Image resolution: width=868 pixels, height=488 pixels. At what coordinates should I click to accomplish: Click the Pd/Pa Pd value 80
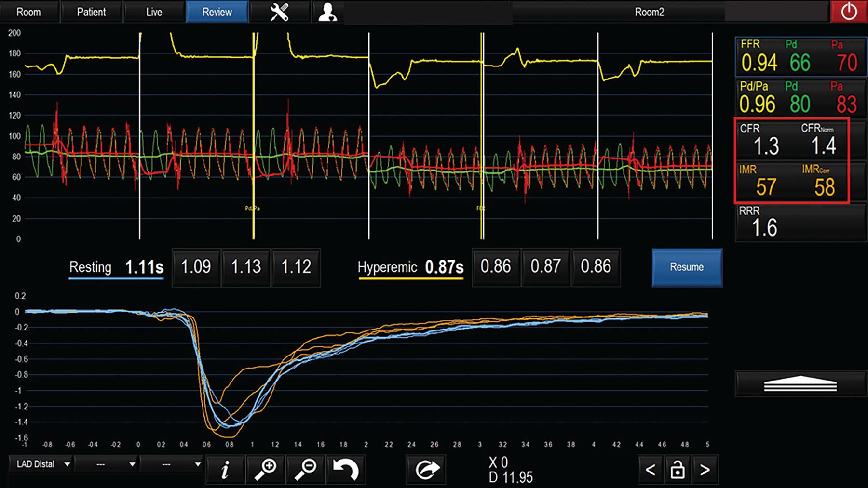point(800,105)
